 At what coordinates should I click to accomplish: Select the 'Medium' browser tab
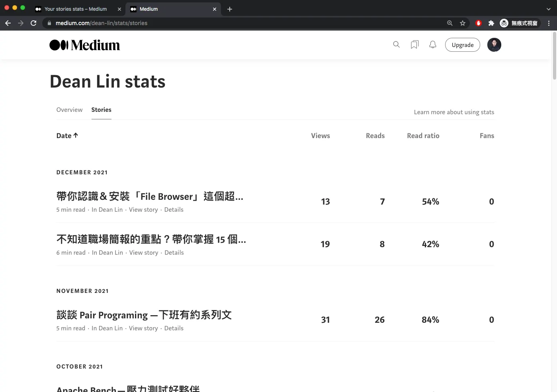click(173, 9)
